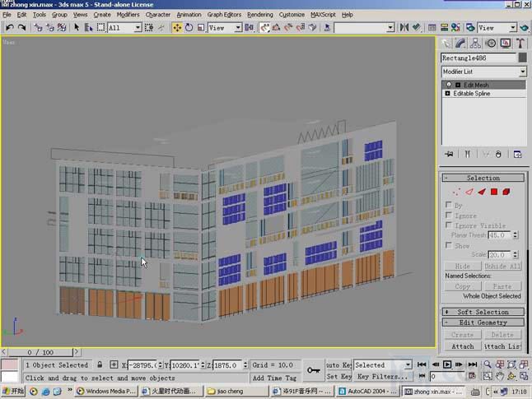
Task: Toggle absolute/offset transform type-in icon
Action: click(114, 364)
